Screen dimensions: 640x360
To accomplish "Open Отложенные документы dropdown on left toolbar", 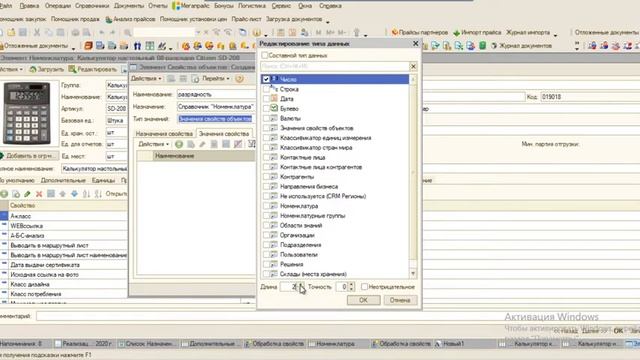I will tap(73, 48).
